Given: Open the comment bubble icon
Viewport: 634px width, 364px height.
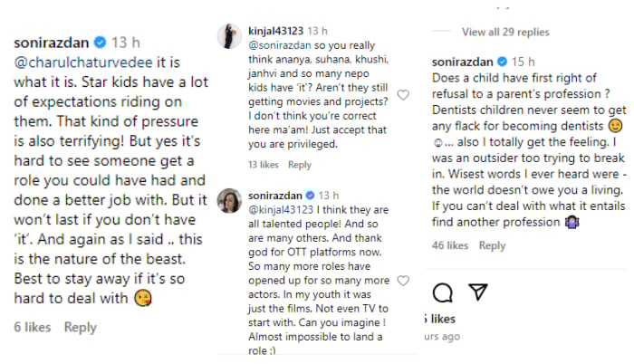Looking at the screenshot, I should (x=443, y=292).
